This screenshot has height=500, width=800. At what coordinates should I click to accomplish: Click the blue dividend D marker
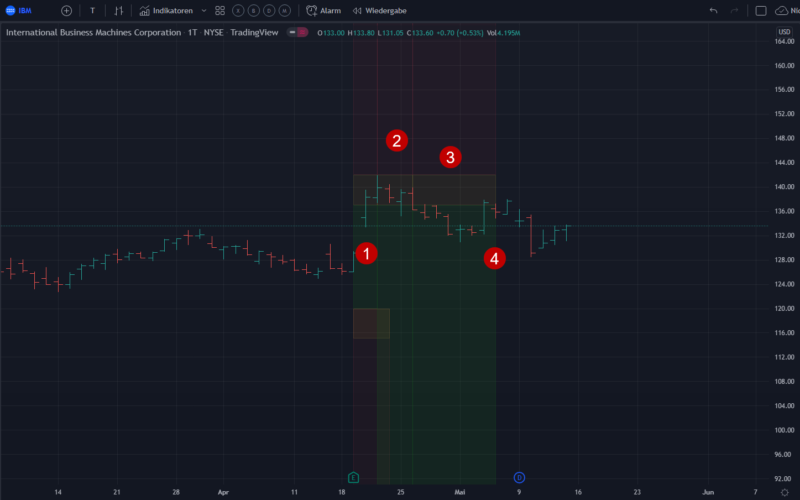pos(519,478)
